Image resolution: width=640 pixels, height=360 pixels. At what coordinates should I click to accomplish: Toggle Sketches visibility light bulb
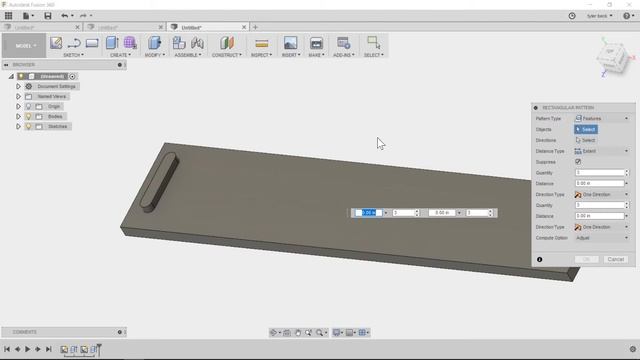(29, 127)
